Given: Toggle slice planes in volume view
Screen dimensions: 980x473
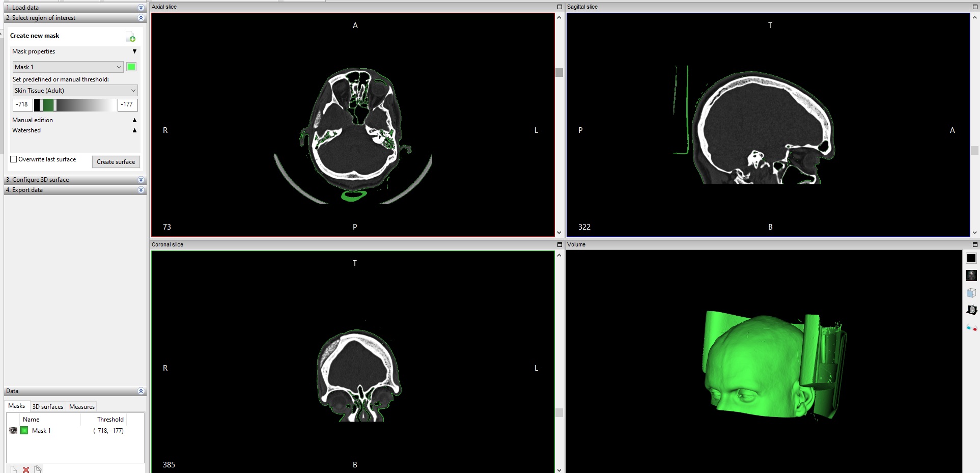Looking at the screenshot, I should (x=971, y=310).
